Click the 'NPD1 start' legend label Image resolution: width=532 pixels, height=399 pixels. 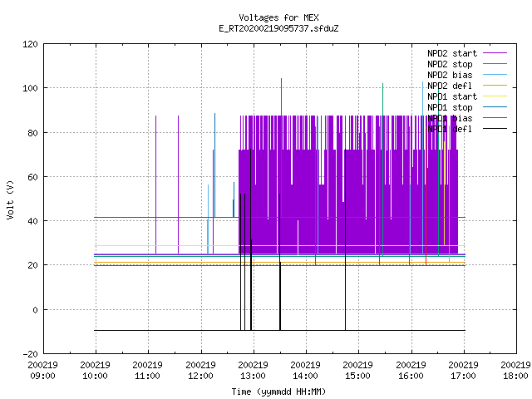[x=452, y=96]
